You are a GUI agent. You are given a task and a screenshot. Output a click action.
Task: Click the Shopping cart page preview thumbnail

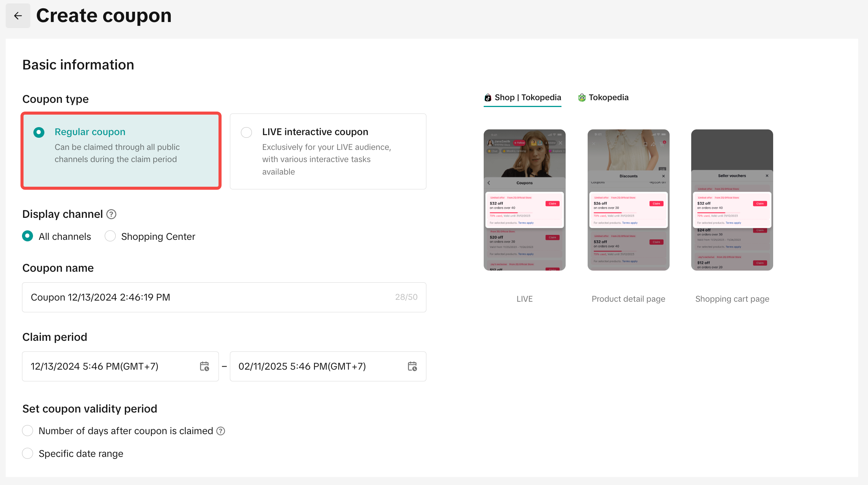[x=732, y=200]
